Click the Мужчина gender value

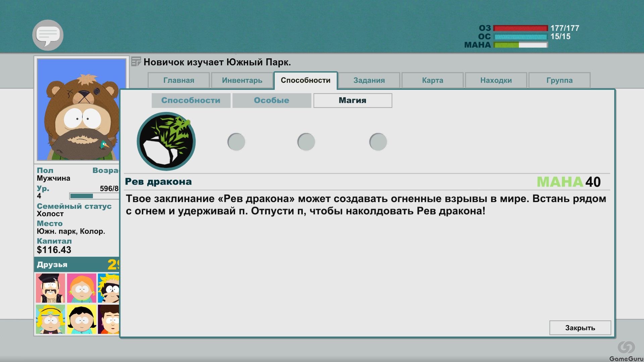pyautogui.click(x=53, y=178)
